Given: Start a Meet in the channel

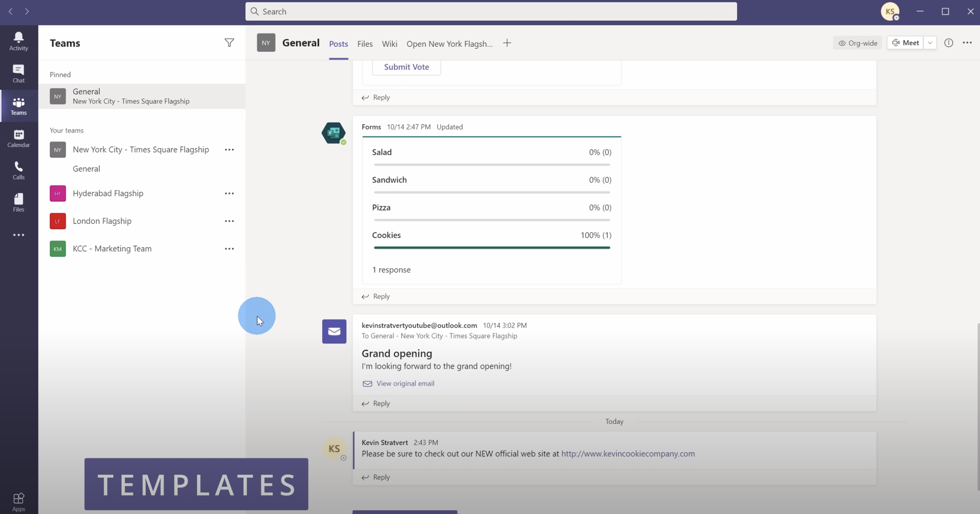Looking at the screenshot, I should 905,43.
